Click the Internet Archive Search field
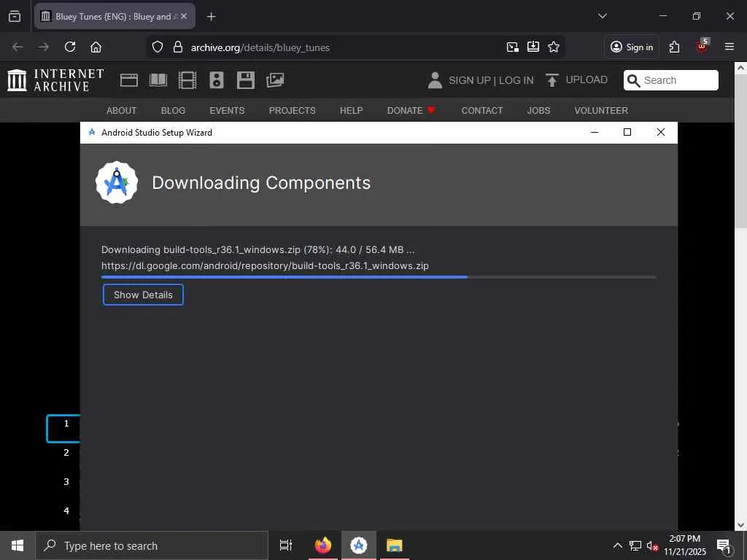Screen dimensions: 747x560 (671, 80)
